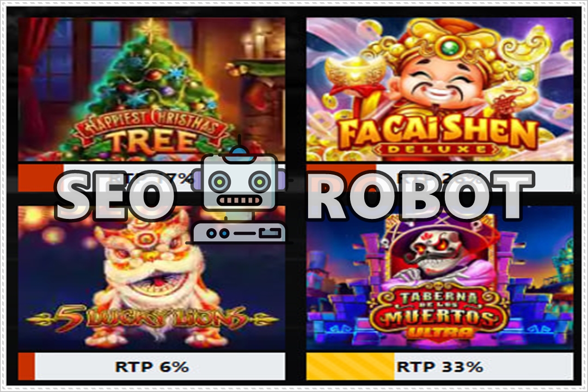Click the RTP 6% label
The image size is (588, 392).
click(x=151, y=366)
